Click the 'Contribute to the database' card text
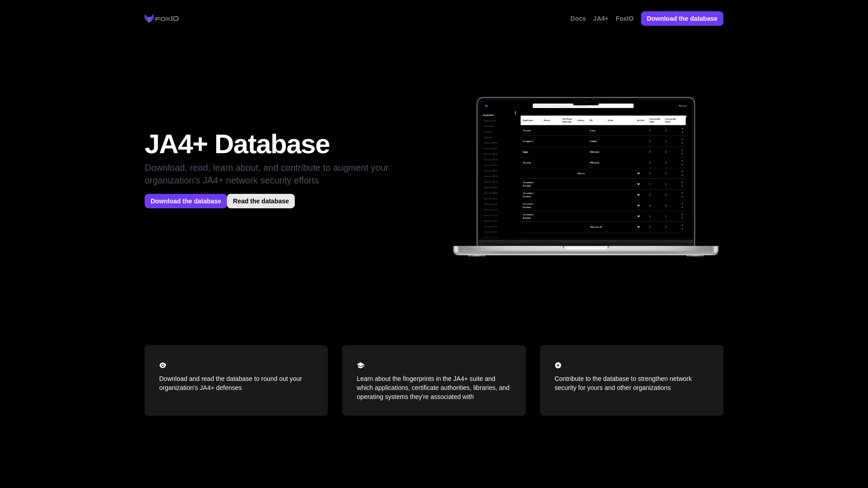Image resolution: width=868 pixels, height=488 pixels. coord(623,383)
